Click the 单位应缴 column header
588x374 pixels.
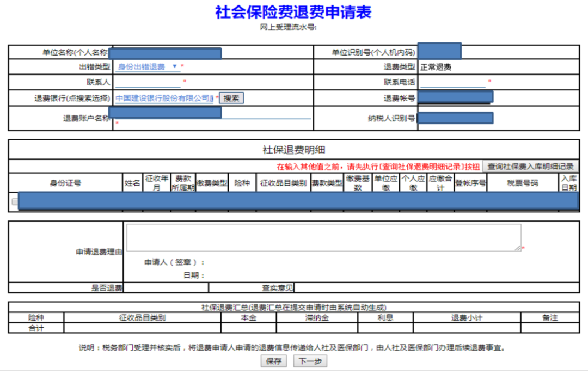pyautogui.click(x=386, y=183)
